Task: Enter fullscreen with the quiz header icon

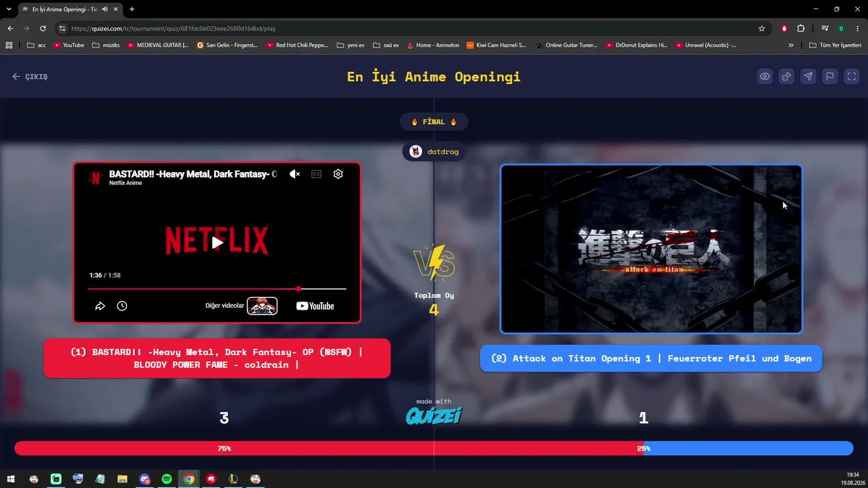Action: tap(852, 77)
